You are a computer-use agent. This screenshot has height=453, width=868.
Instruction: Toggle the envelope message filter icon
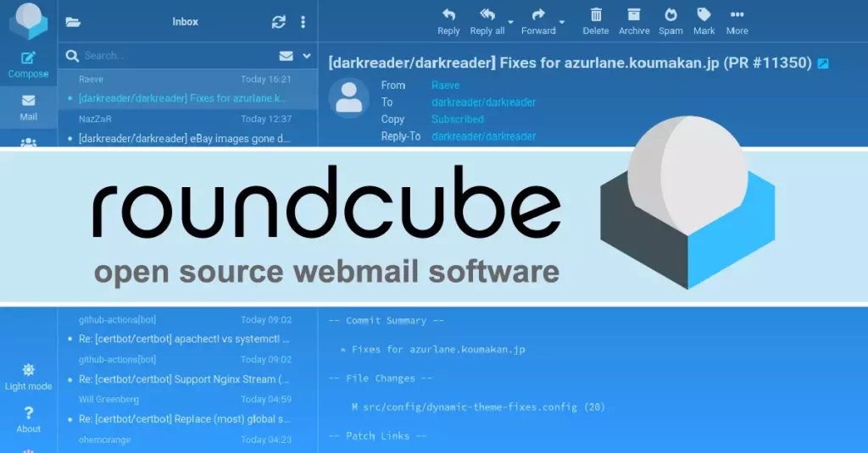[287, 56]
